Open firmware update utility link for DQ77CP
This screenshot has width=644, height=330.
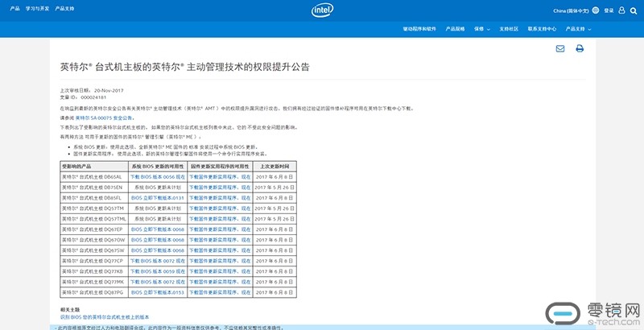(220, 261)
